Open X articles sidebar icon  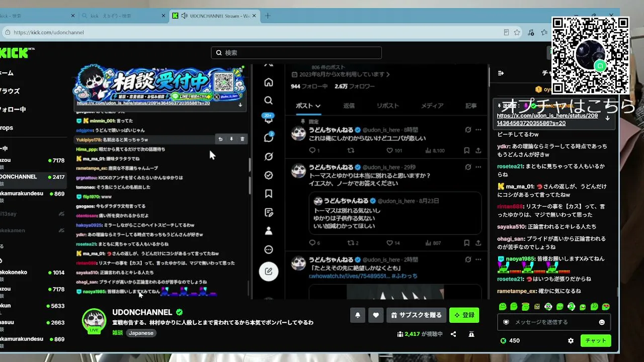(x=269, y=212)
